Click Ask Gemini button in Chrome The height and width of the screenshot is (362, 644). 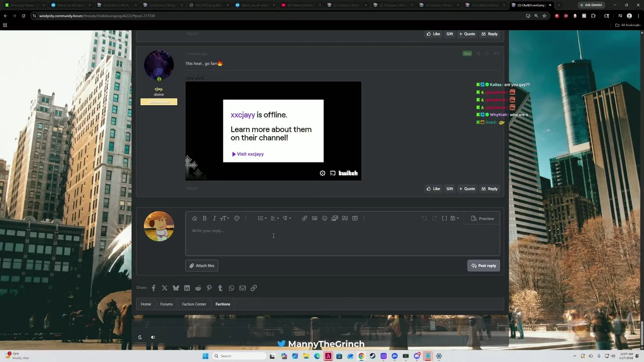(590, 5)
